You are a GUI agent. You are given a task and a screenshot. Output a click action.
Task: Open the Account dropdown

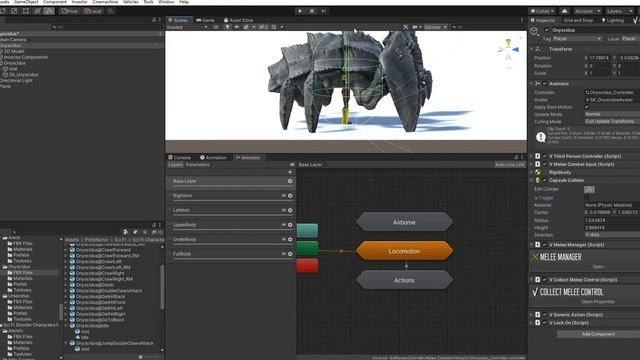(587, 11)
